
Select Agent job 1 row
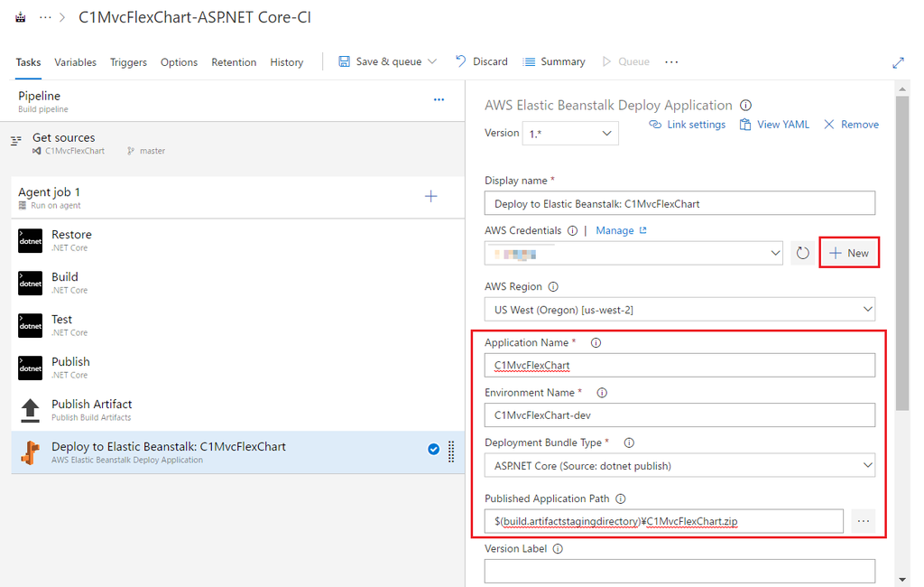238,198
